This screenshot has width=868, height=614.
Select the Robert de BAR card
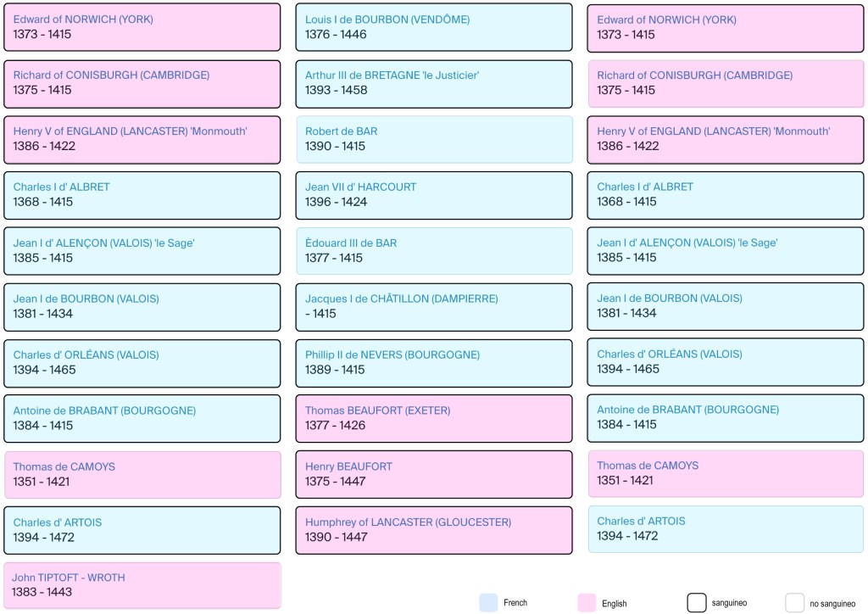pyautogui.click(x=434, y=139)
